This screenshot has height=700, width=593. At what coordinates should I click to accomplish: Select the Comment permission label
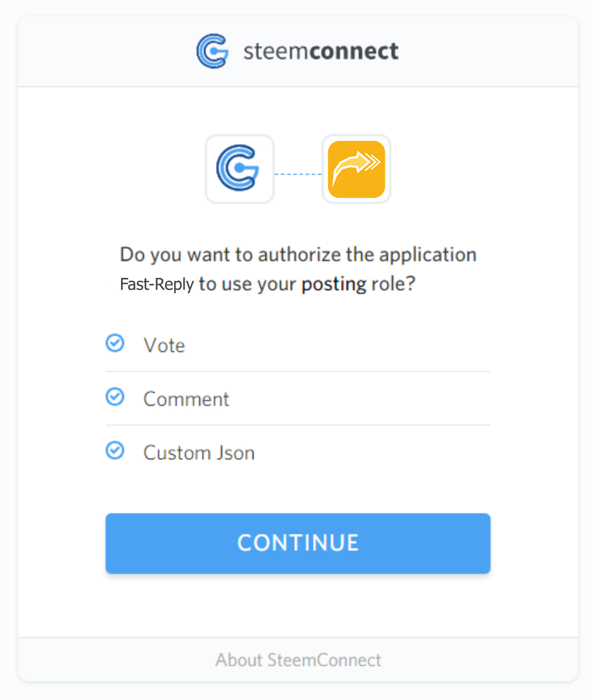point(186,399)
